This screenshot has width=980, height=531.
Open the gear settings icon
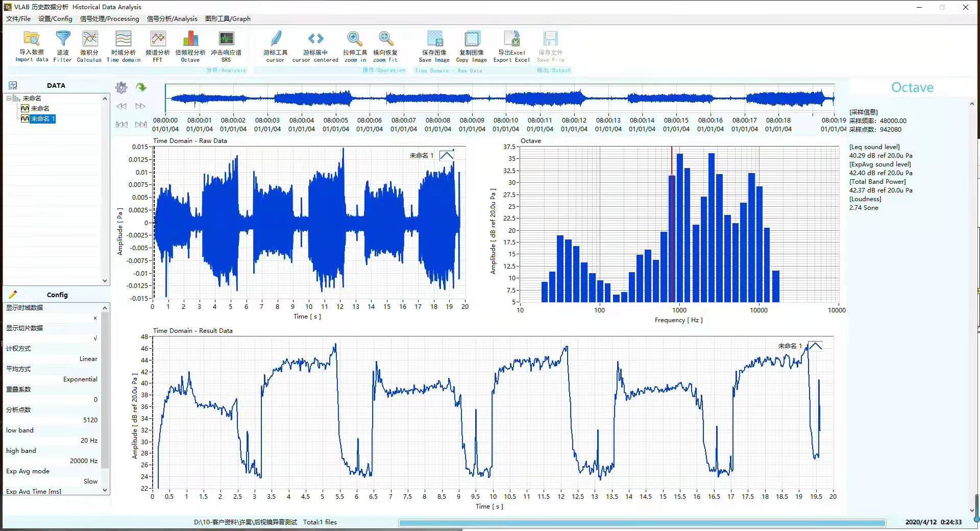(121, 87)
